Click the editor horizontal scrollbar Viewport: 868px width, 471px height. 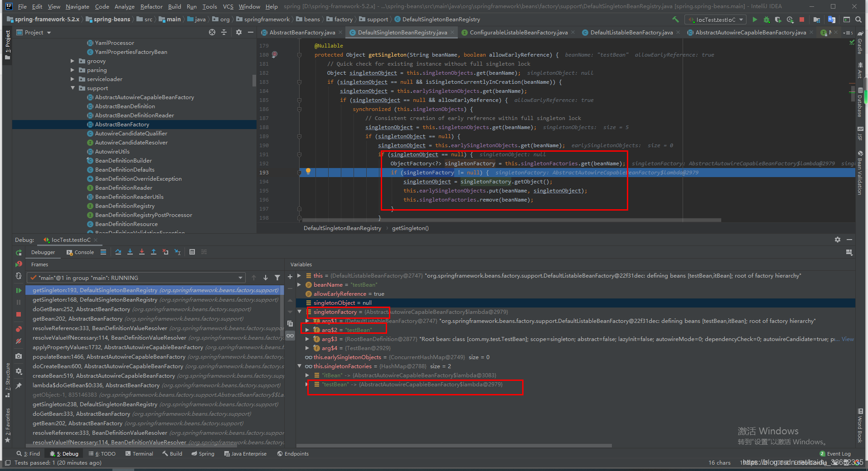(512, 220)
